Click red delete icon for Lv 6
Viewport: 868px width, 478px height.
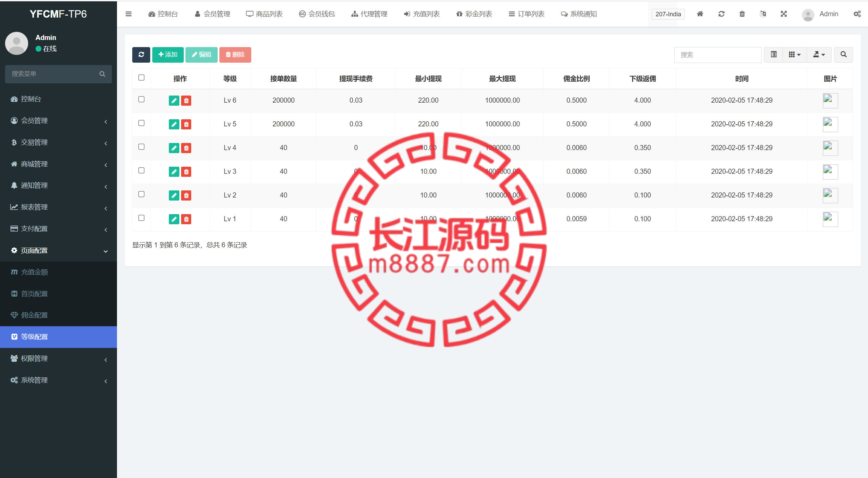point(186,100)
